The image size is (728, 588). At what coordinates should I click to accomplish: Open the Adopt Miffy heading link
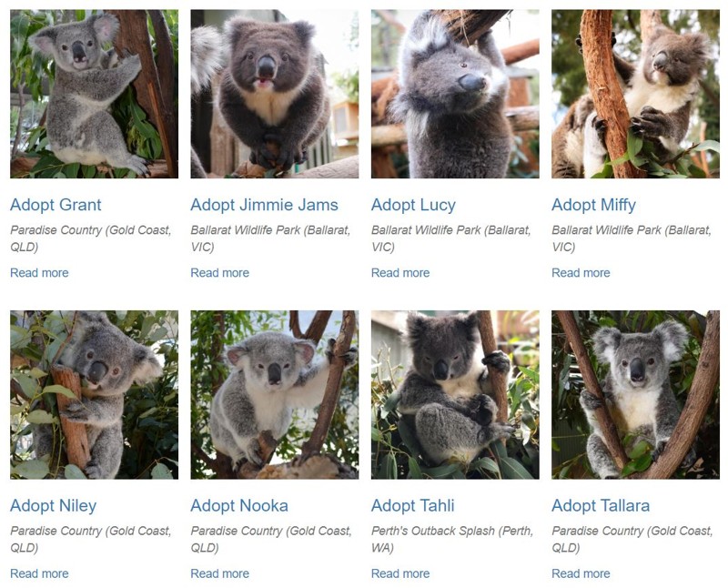(x=594, y=205)
